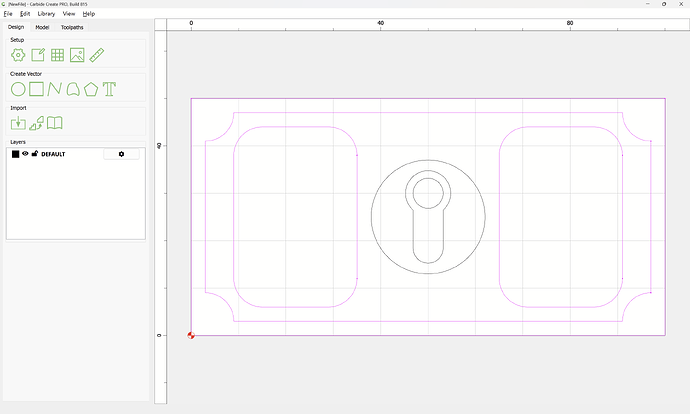The height and width of the screenshot is (414, 690).
Task: Open the Design Library book icon
Action: point(55,123)
